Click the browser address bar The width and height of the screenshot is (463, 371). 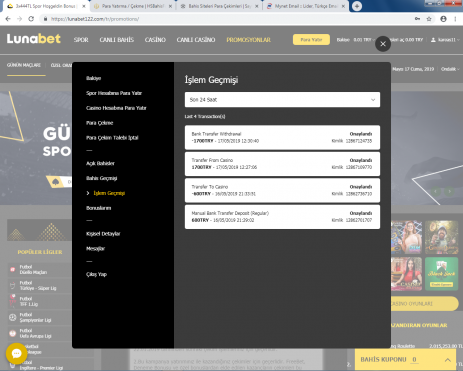pos(227,19)
